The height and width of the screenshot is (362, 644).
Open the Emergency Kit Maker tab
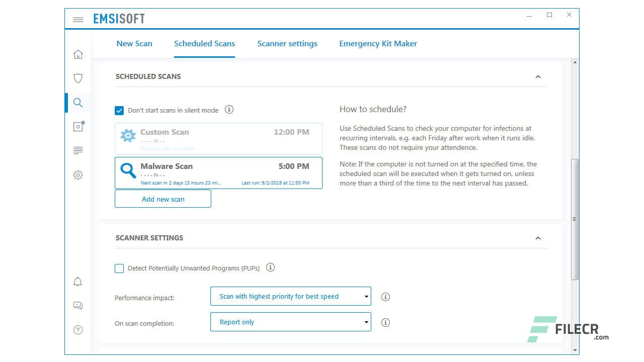(378, 44)
